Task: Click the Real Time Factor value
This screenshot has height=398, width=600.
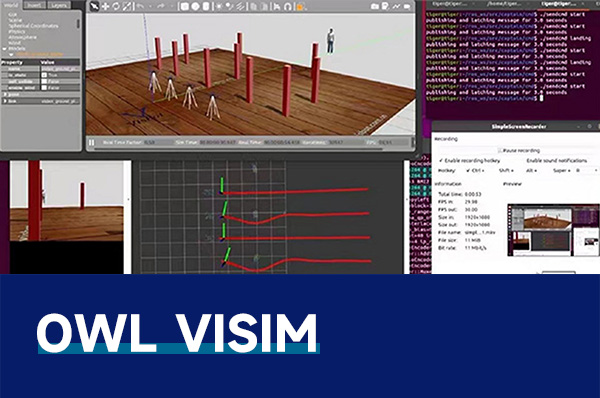Action: [x=149, y=142]
